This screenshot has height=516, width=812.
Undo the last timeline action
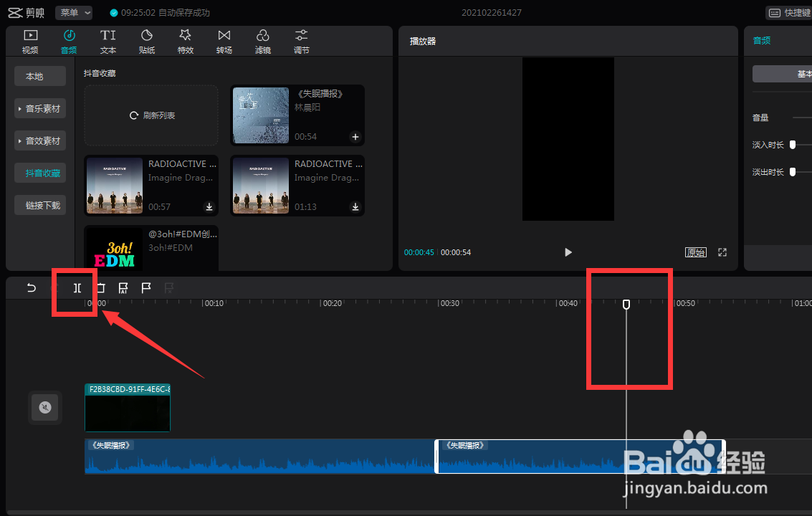click(x=32, y=288)
